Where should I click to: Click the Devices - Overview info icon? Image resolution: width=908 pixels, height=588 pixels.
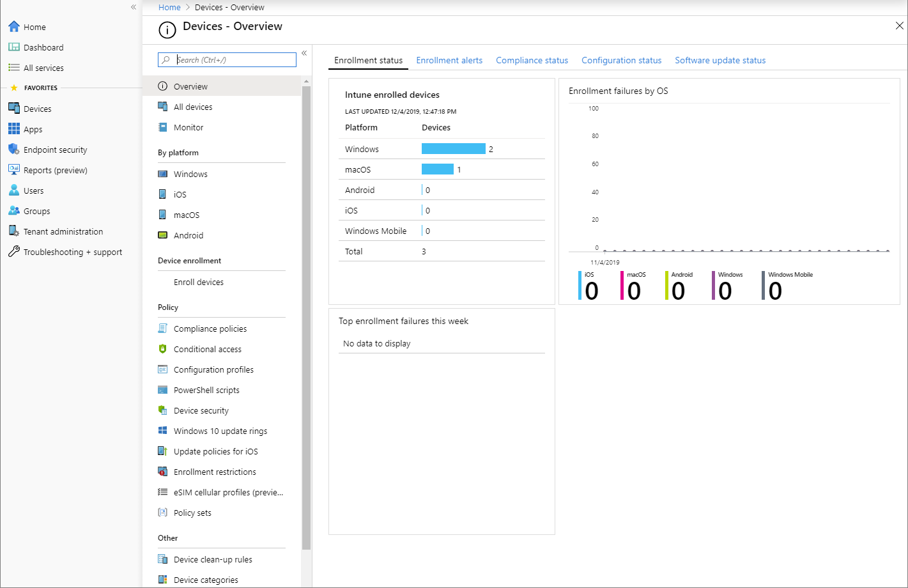167,30
